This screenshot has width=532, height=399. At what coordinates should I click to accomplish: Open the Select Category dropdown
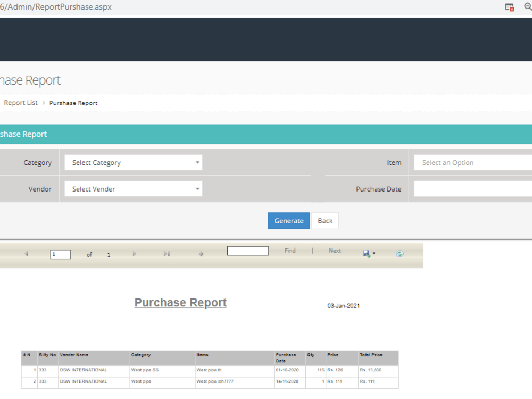point(134,162)
